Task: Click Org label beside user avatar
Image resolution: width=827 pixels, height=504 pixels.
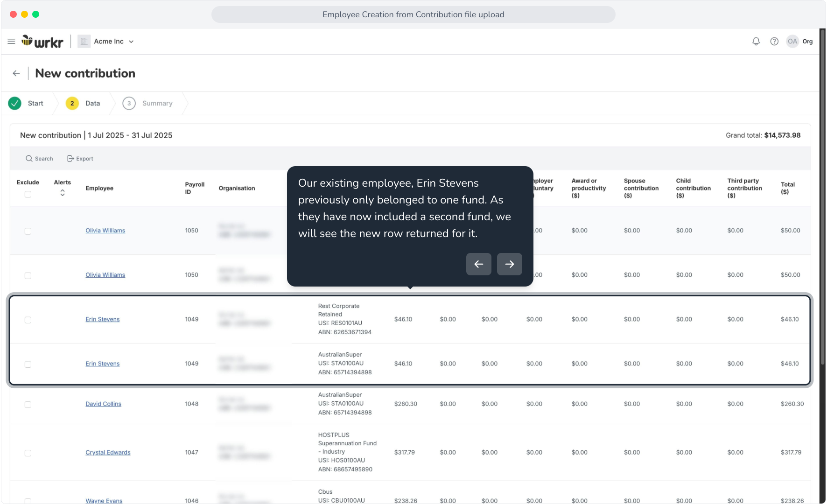Action: (x=808, y=42)
